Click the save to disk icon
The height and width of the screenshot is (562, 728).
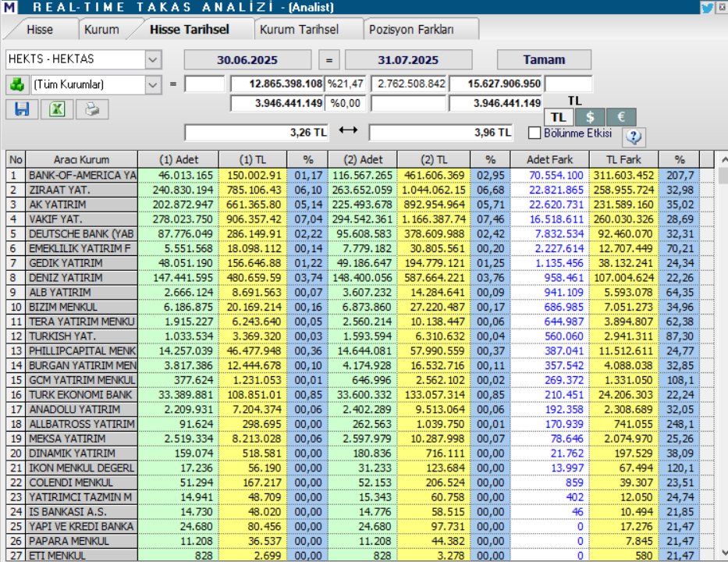coord(21,109)
